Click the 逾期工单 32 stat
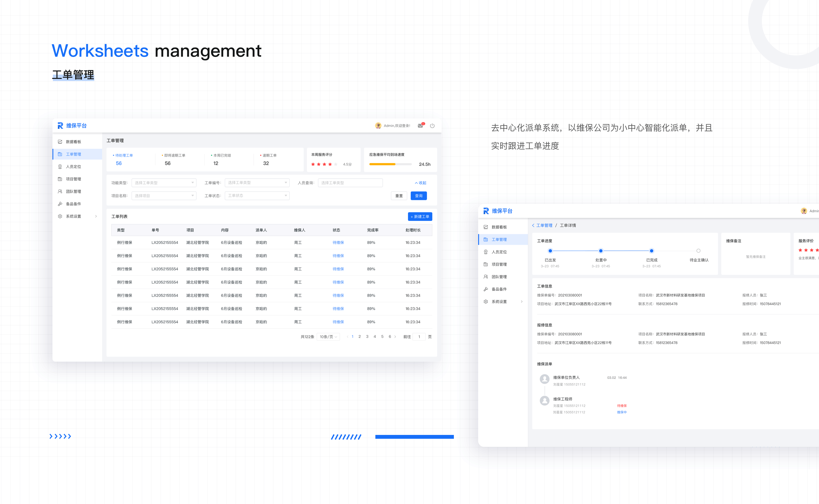This screenshot has height=504, width=819. point(269,160)
